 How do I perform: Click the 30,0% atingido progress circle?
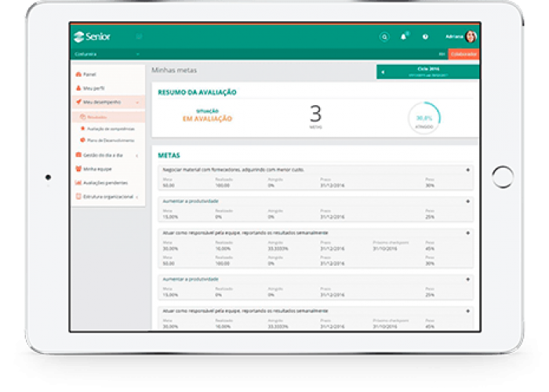(424, 117)
